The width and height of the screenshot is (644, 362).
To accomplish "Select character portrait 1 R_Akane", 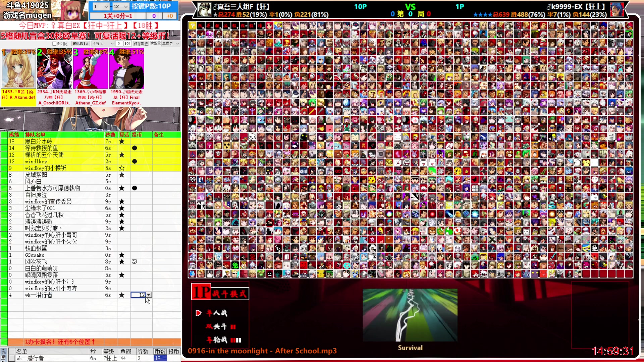I will (x=19, y=69).
